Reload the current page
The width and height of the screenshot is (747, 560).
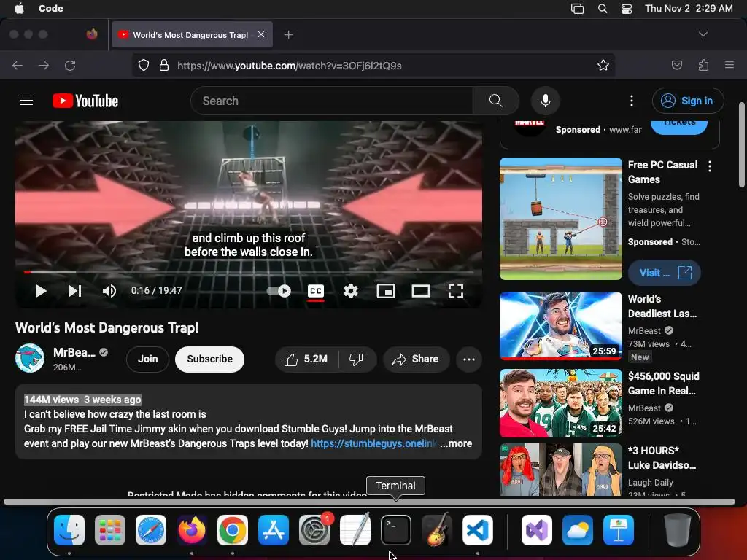point(70,65)
